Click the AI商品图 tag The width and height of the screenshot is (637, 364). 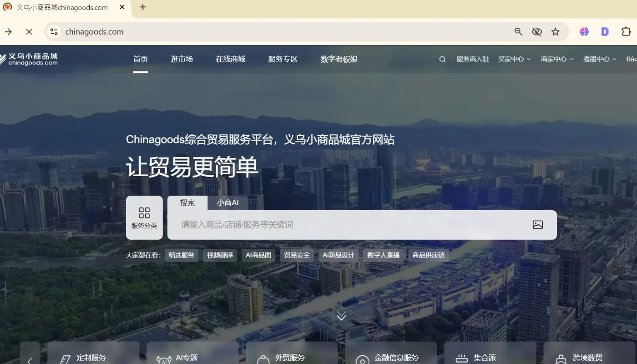click(x=258, y=255)
